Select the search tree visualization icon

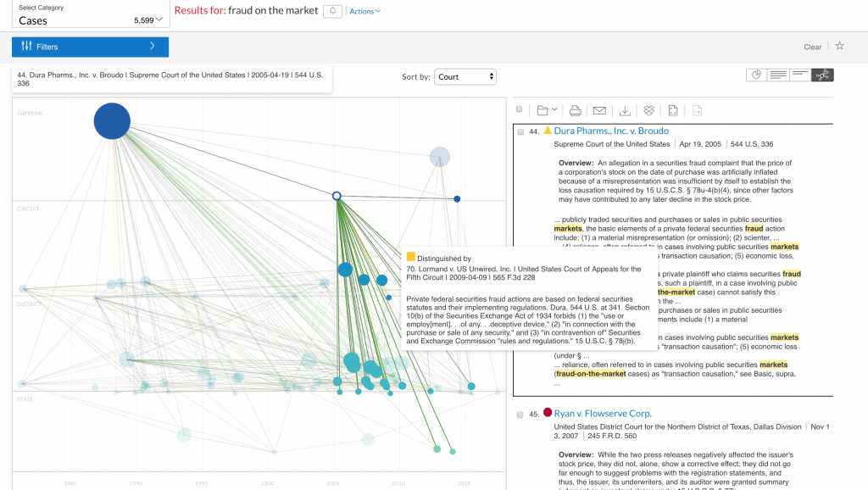click(821, 75)
